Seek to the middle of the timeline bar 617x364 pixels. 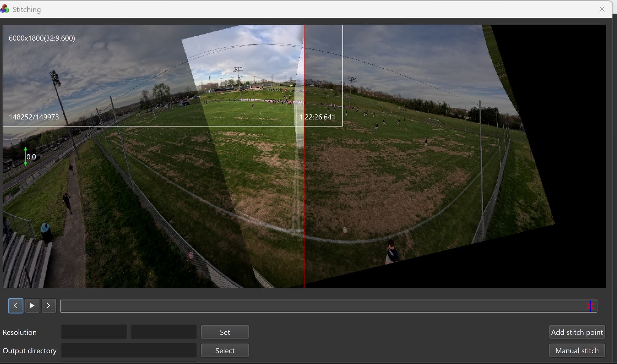[329, 306]
